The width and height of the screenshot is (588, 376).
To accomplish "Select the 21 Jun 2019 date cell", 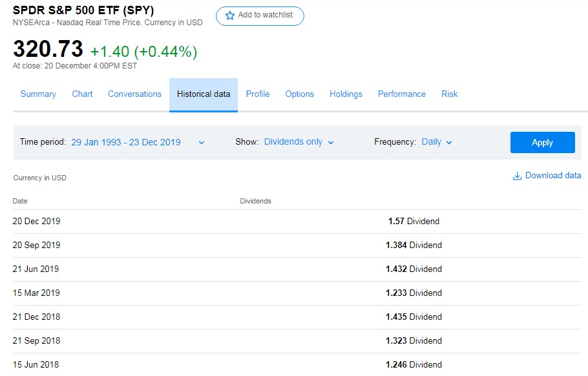I will coord(36,269).
